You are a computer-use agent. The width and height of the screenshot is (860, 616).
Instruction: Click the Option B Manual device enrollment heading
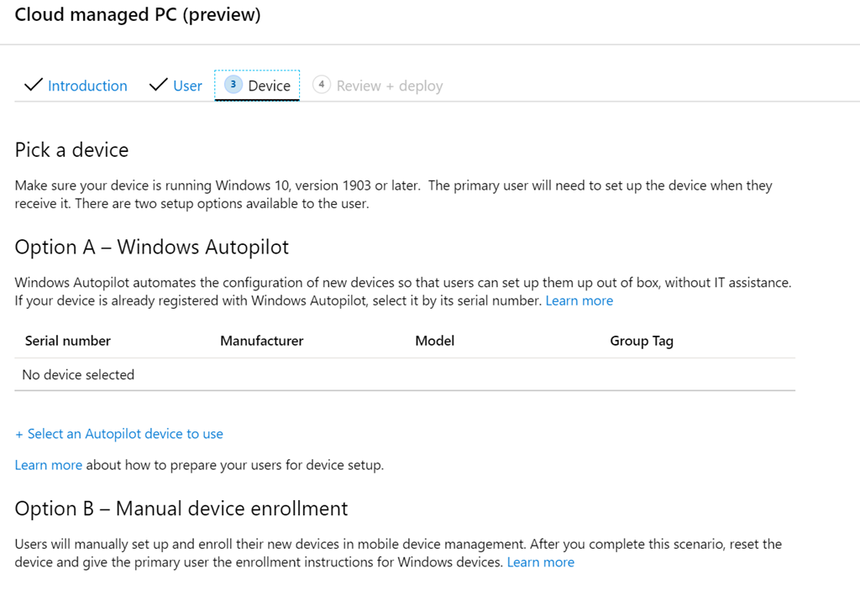click(x=181, y=509)
